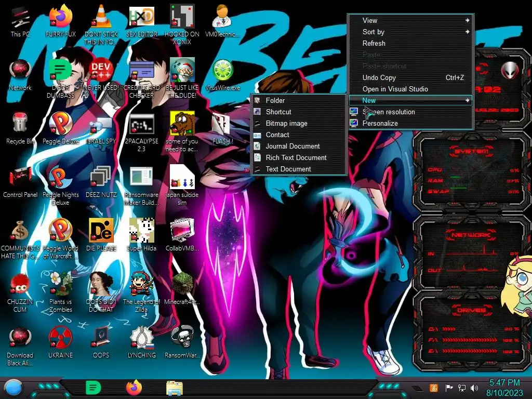532x399 pixels.
Task: Open the VLC cone desktop shortcut
Action: pos(101,25)
